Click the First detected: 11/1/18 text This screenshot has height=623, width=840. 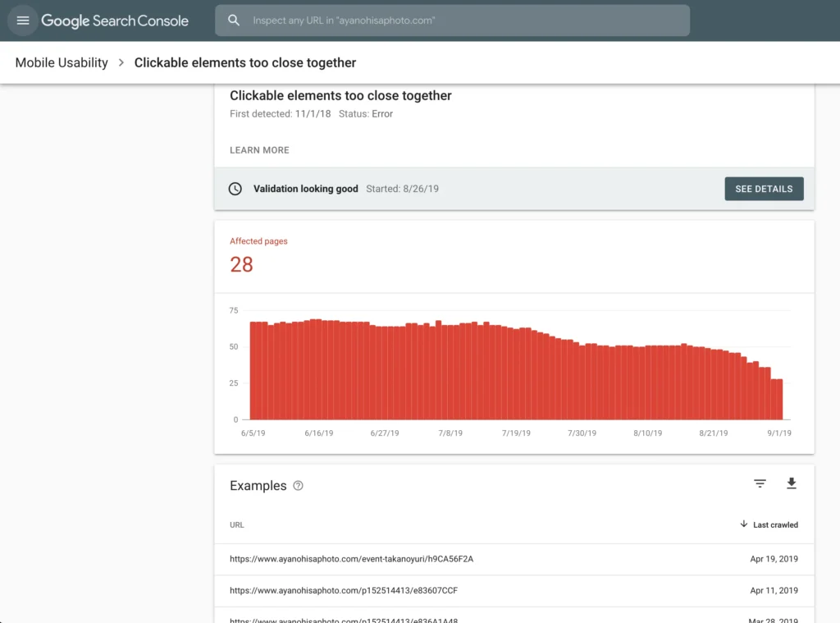[281, 114]
